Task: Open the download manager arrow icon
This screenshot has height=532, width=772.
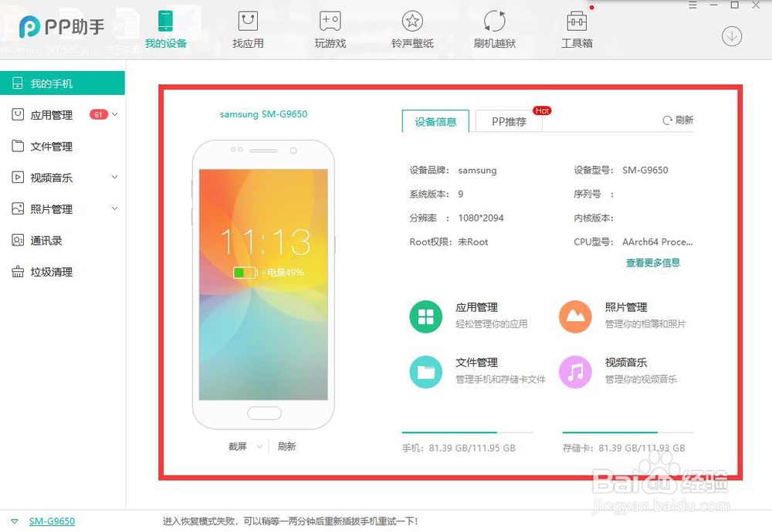Action: click(732, 36)
